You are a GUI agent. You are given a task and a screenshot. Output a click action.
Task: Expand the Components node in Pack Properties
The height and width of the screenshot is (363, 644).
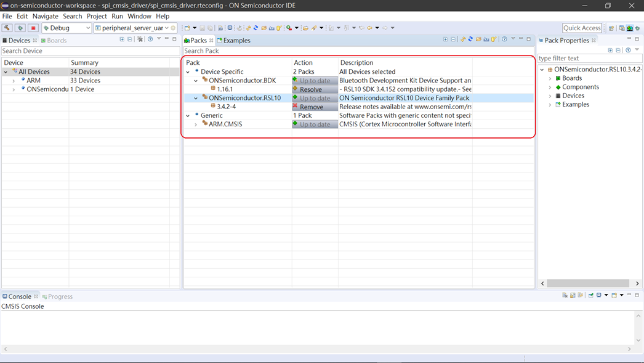point(550,87)
